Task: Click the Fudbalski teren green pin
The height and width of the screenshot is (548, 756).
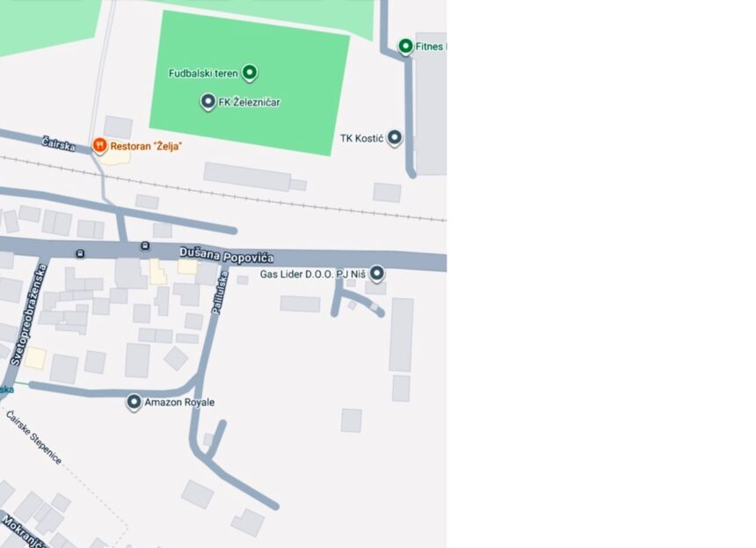Action: click(250, 72)
